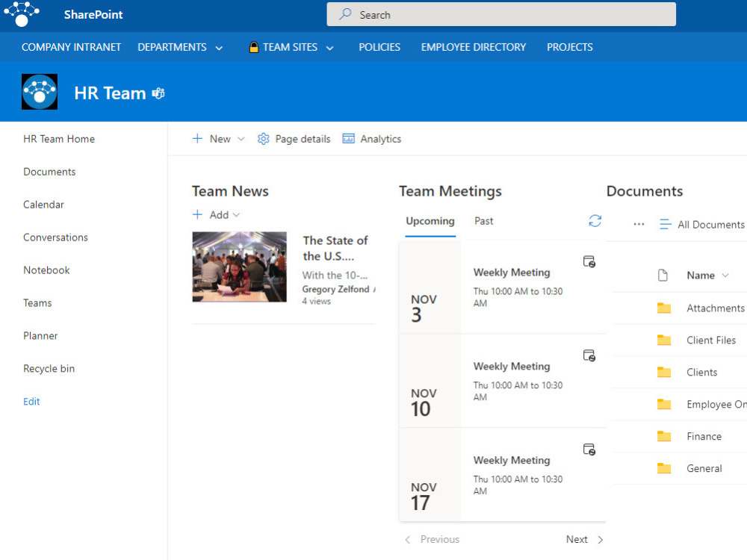Click the HR Team site logo

[x=40, y=92]
